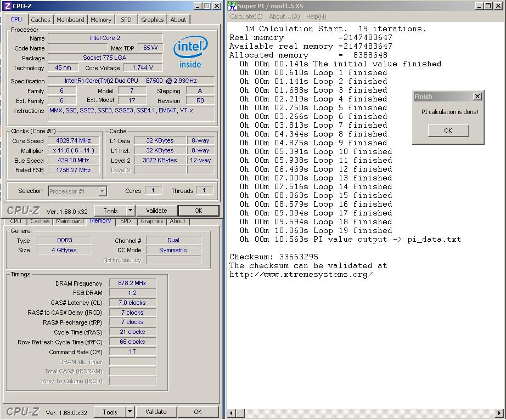Minimize the Super PI window

(x=480, y=6)
